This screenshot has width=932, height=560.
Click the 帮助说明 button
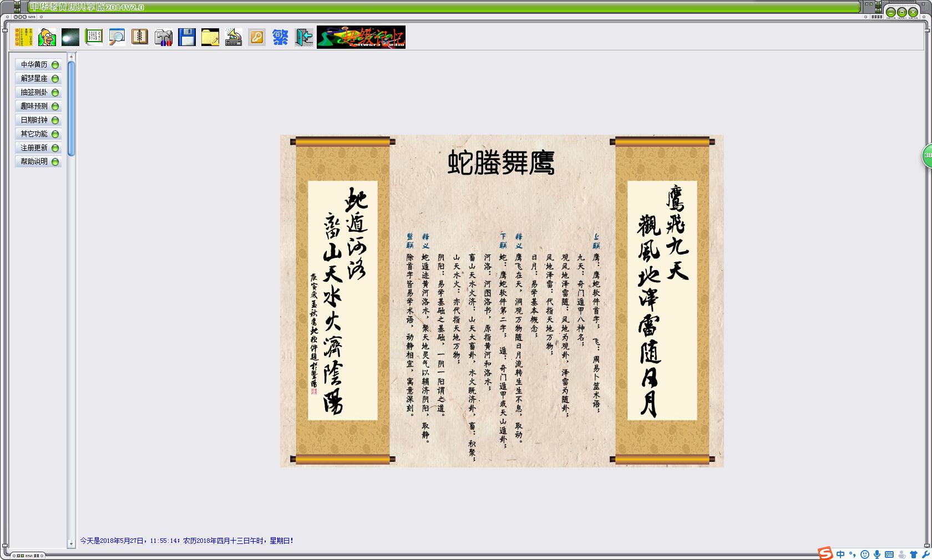coord(38,162)
